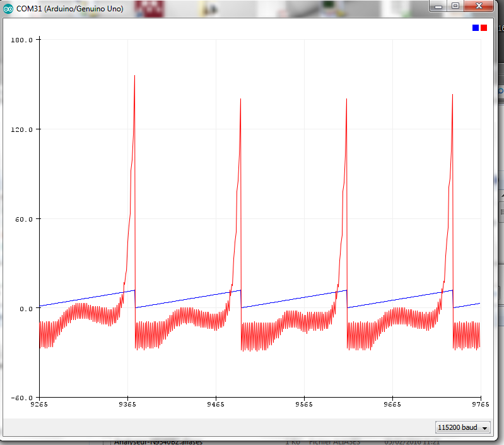Click the blue legend square
Viewport: 504px width, 445px height.
476,28
